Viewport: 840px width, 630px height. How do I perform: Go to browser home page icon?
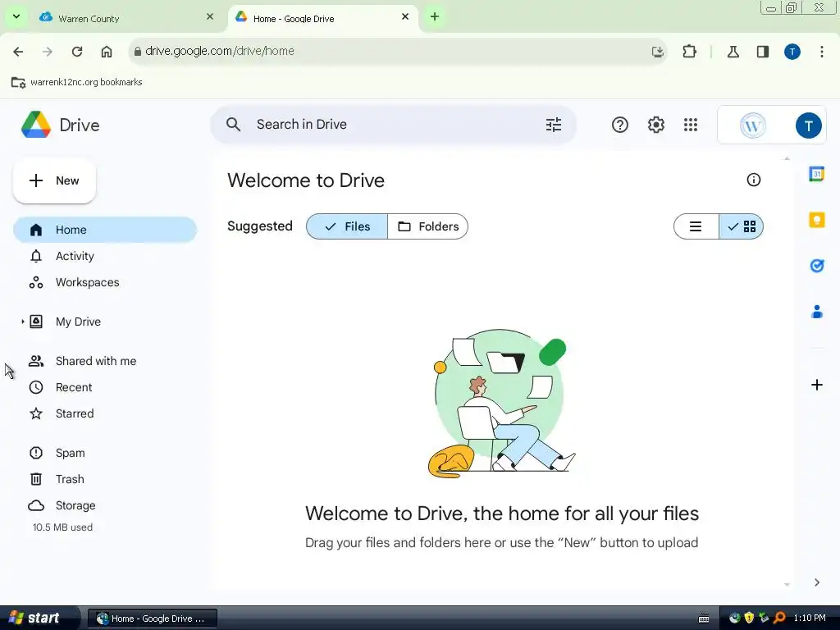coord(107,52)
